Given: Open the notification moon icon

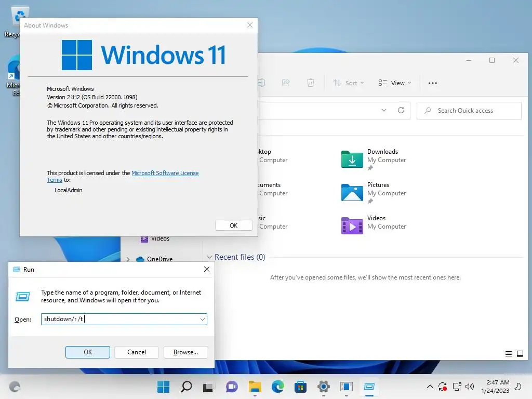Looking at the screenshot, I should [518, 387].
